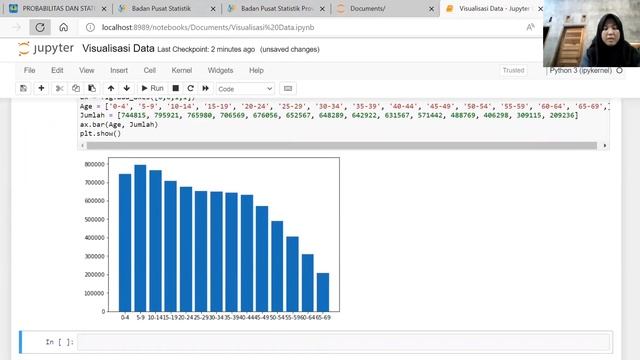Close the Documents/ tab
640x360 pixels.
coord(431,9)
